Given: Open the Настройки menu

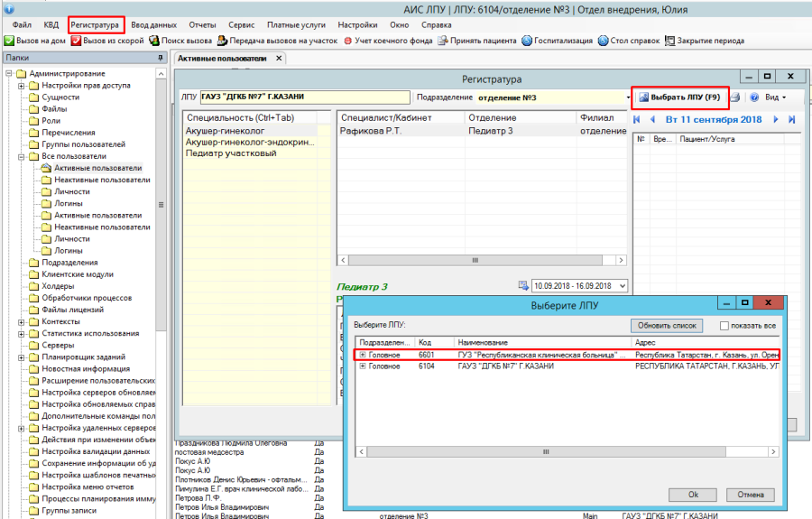Looking at the screenshot, I should [x=357, y=25].
